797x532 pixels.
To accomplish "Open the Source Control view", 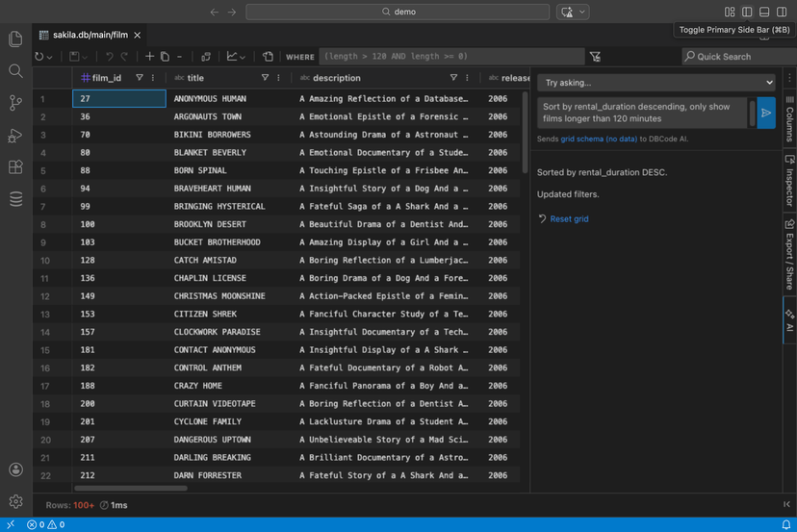I will pos(15,103).
